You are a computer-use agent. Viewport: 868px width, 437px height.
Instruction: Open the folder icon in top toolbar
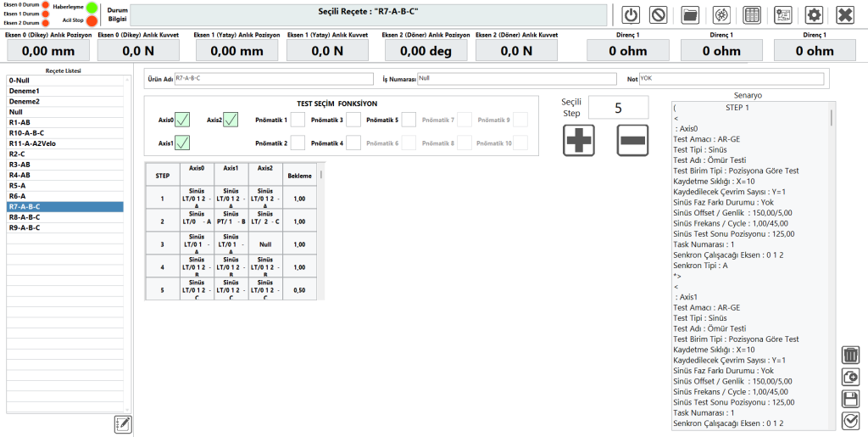click(690, 14)
